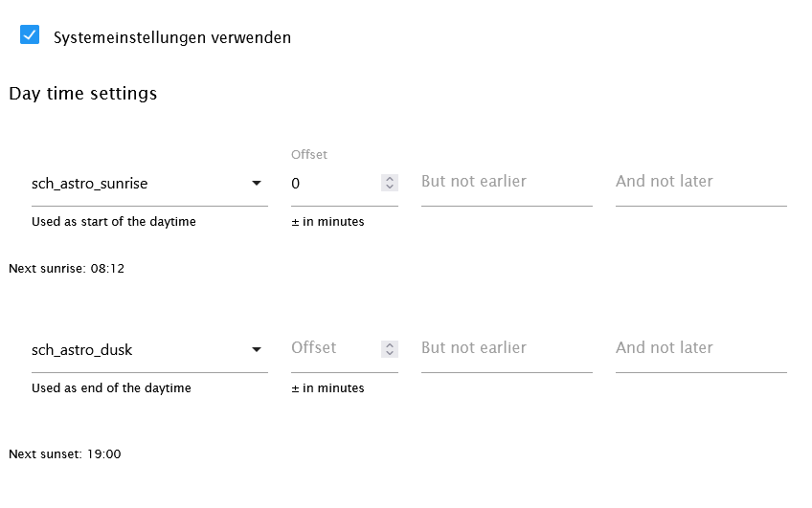The image size is (812, 508).
Task: Click dusk row's And not later field
Action: (x=701, y=349)
